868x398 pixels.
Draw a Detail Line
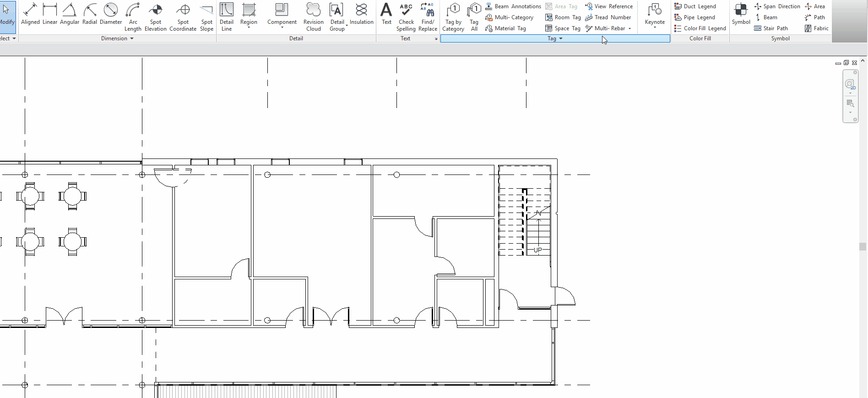(227, 17)
